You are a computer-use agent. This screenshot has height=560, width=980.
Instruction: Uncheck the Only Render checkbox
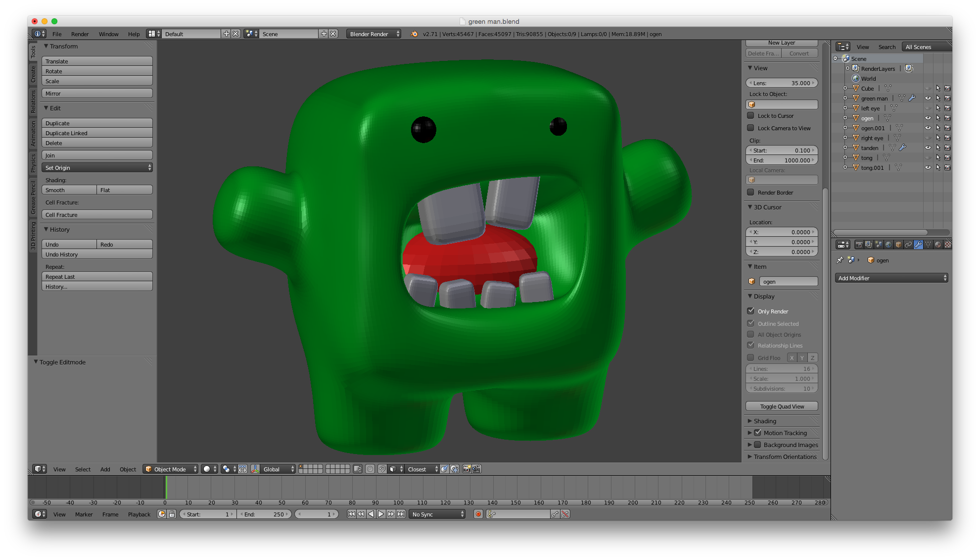(750, 311)
